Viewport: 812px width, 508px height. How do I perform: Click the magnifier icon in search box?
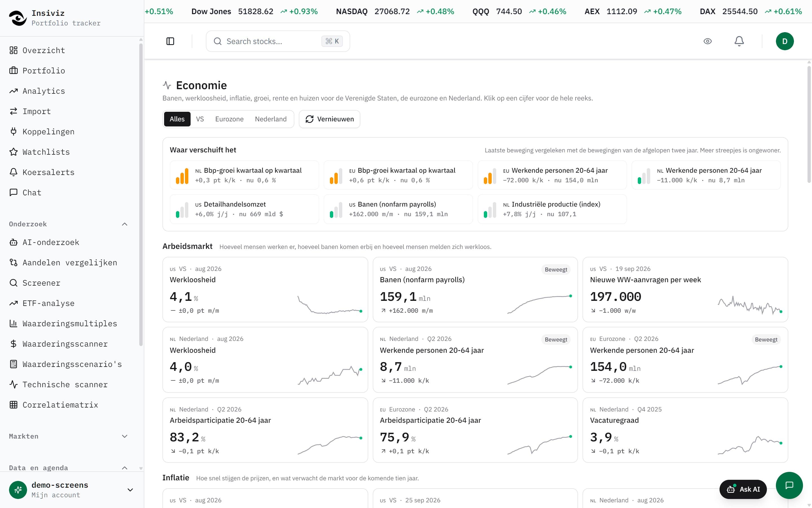point(218,41)
